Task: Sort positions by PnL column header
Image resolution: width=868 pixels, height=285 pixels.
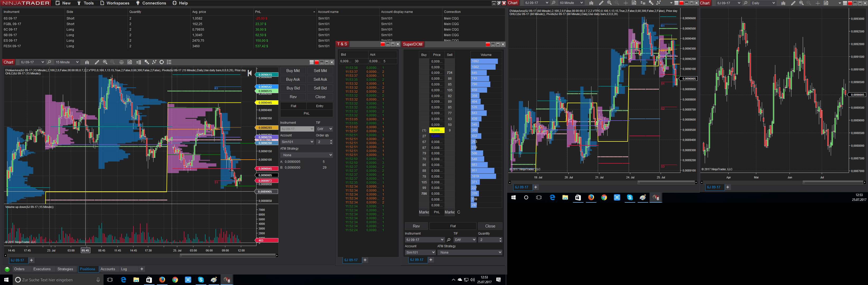Action: pyautogui.click(x=285, y=12)
